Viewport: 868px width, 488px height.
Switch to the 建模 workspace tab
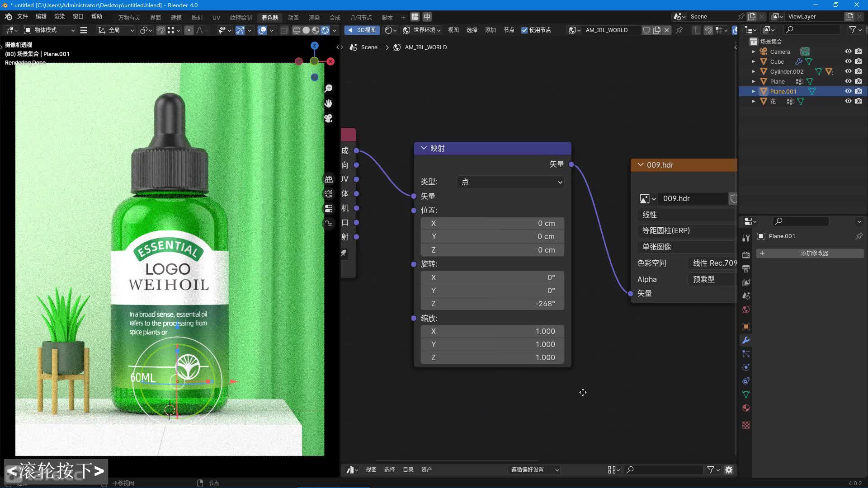click(176, 17)
